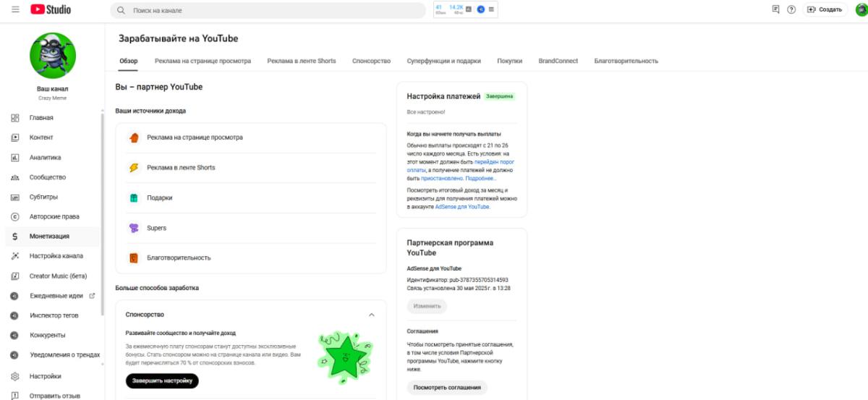The height and width of the screenshot is (400, 868).
Task: Select Монетизация in the sidebar
Action: tap(52, 236)
